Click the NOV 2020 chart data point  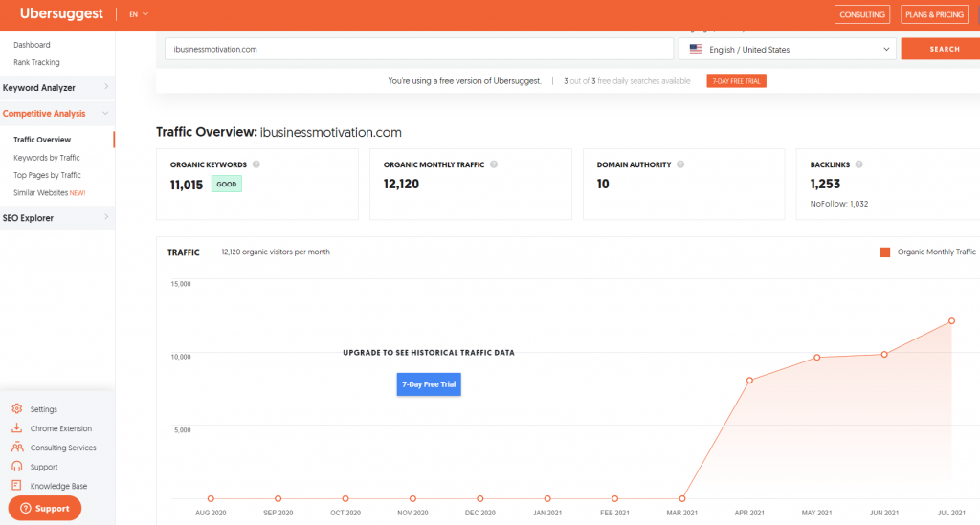click(412, 499)
